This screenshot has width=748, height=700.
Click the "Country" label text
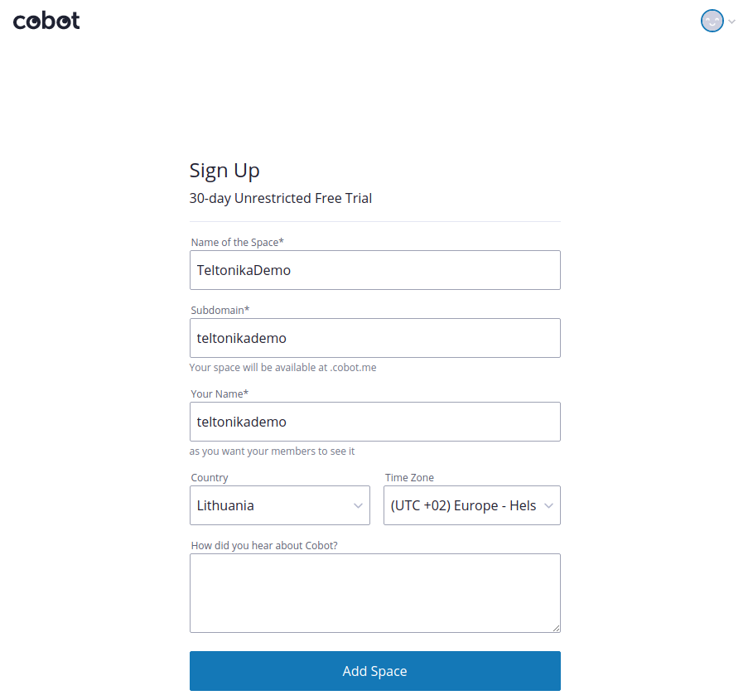(x=209, y=477)
